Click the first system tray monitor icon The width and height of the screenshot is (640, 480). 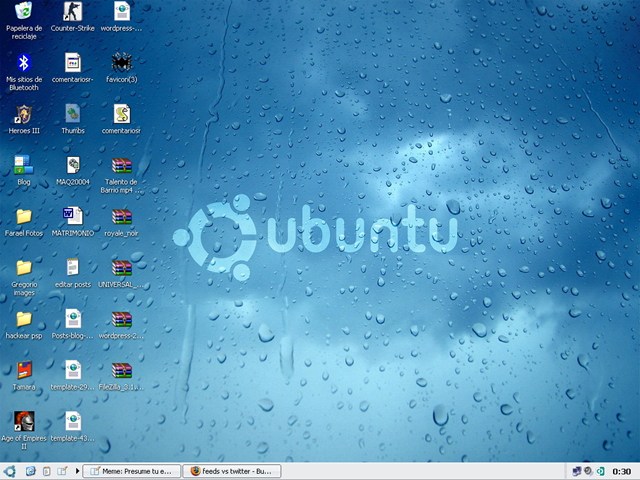point(576,471)
